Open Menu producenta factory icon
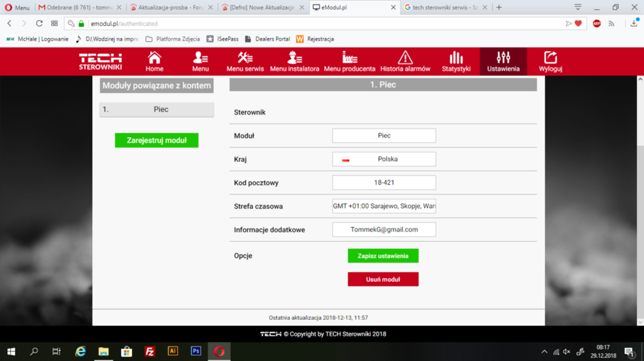The image size is (644, 361). point(349,58)
